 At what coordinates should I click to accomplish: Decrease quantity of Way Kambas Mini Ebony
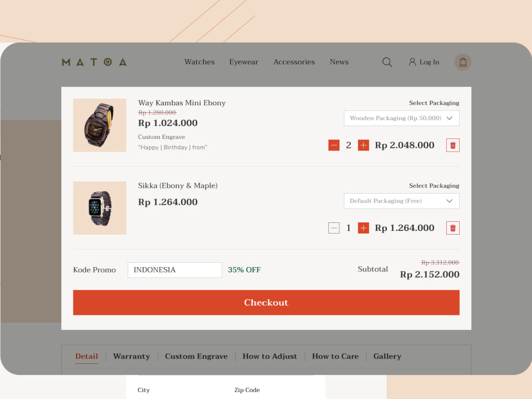pyautogui.click(x=334, y=145)
